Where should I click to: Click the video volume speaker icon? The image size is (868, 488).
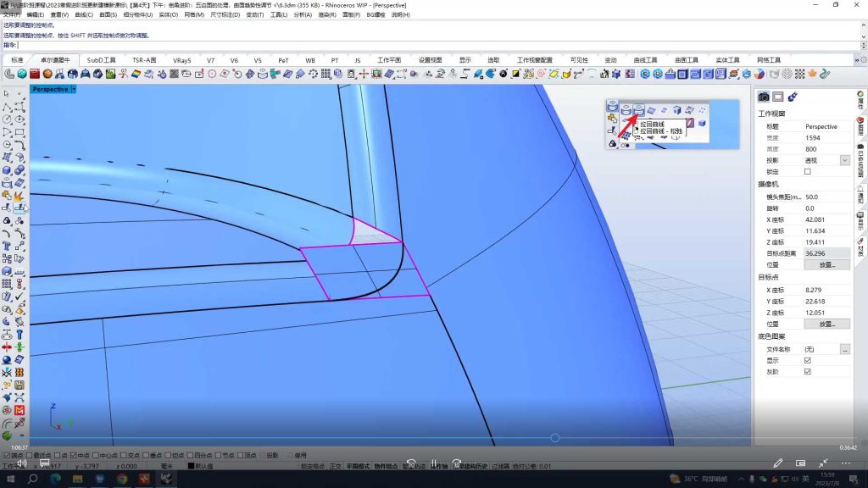[21, 463]
